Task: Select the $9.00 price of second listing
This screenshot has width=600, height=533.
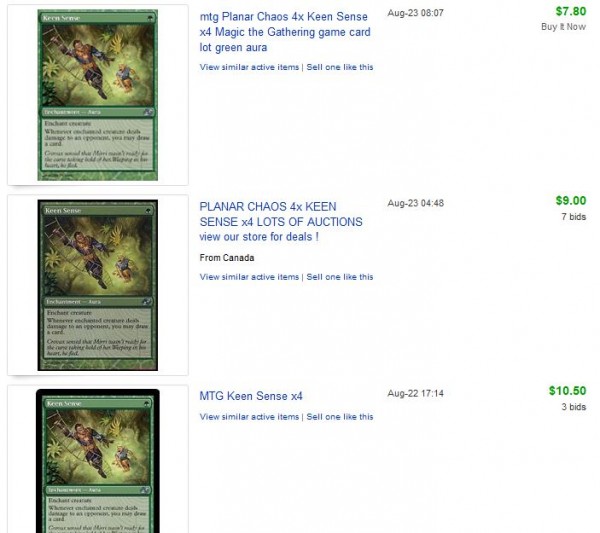Action: (x=571, y=200)
